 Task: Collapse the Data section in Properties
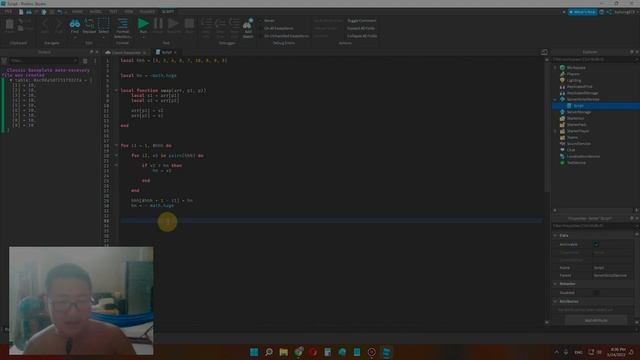point(555,236)
